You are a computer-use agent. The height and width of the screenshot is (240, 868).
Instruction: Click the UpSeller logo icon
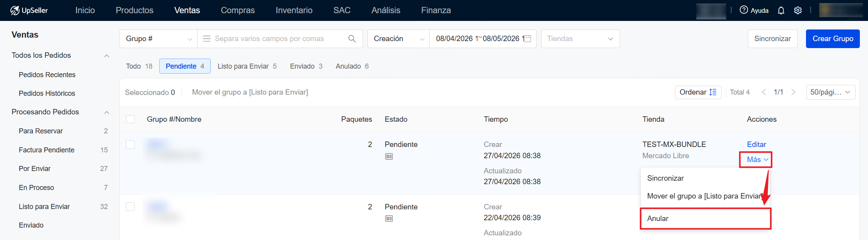(x=15, y=10)
